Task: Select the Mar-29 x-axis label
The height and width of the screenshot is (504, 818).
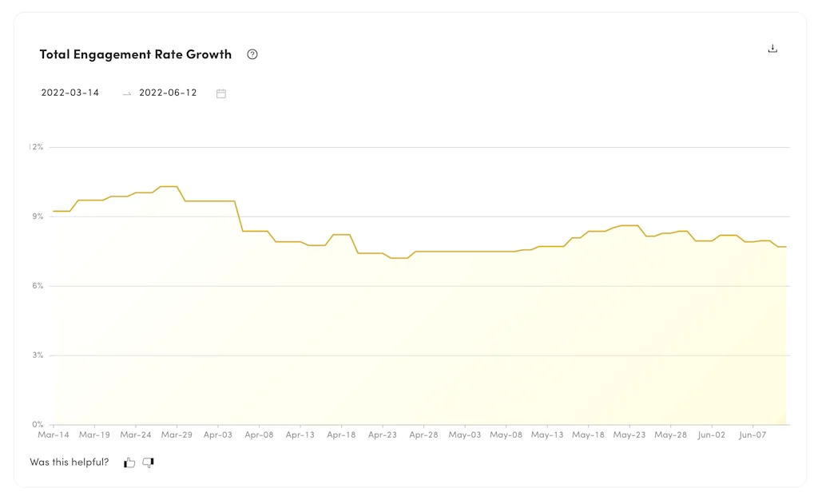Action: tap(177, 435)
